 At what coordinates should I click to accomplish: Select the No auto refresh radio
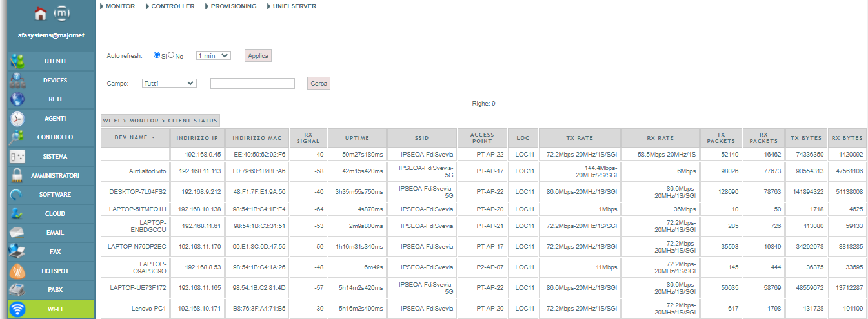point(172,55)
